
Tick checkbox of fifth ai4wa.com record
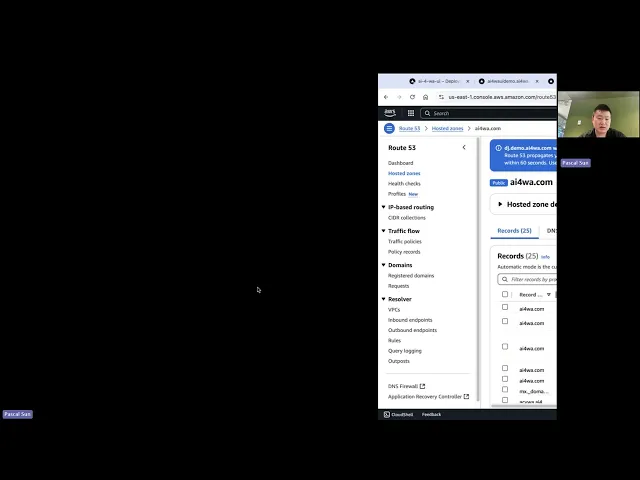coord(505,379)
